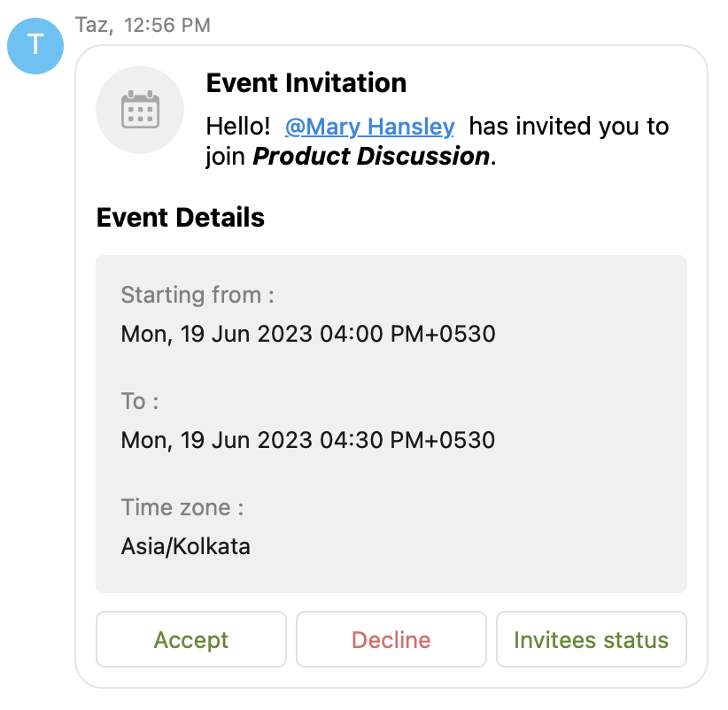View Invitees status
The height and width of the screenshot is (710, 728).
pos(591,640)
